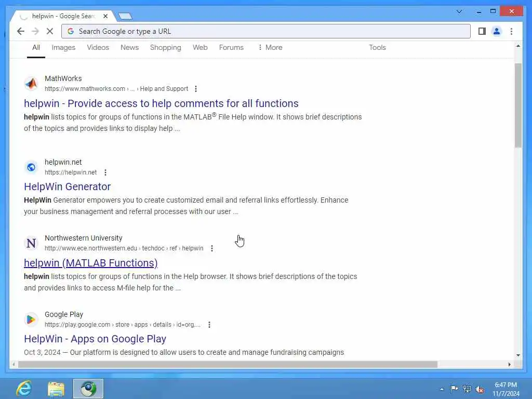Click the address bar search field
Screen dimensions: 532x399
click(x=265, y=31)
